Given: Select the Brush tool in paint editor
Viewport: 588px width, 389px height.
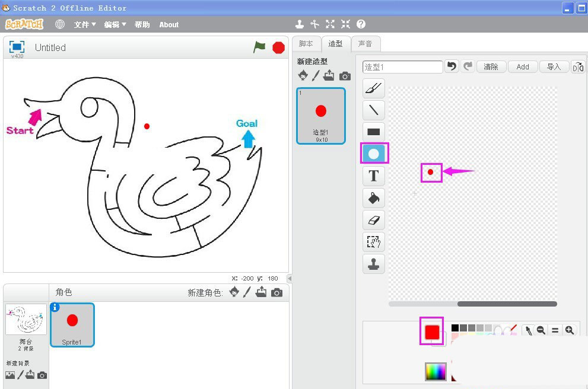Looking at the screenshot, I should [373, 88].
